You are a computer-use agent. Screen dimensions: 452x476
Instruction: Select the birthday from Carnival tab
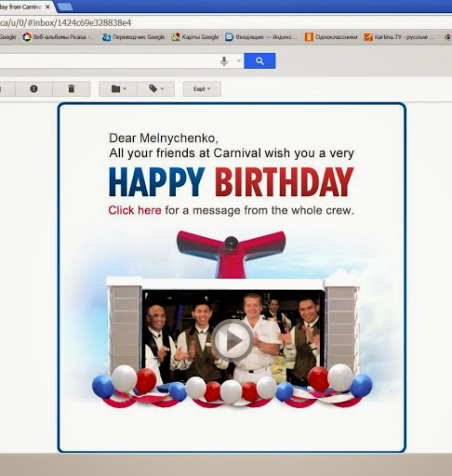(x=20, y=7)
